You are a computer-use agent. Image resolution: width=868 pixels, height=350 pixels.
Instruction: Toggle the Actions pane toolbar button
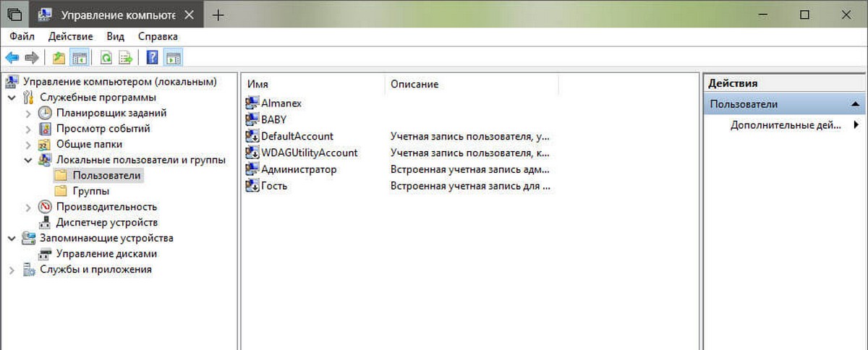(174, 58)
